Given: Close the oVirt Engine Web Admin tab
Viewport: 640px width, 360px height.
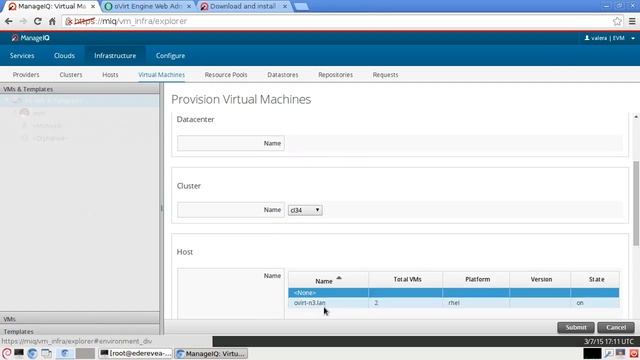Looking at the screenshot, I should click(x=189, y=7).
